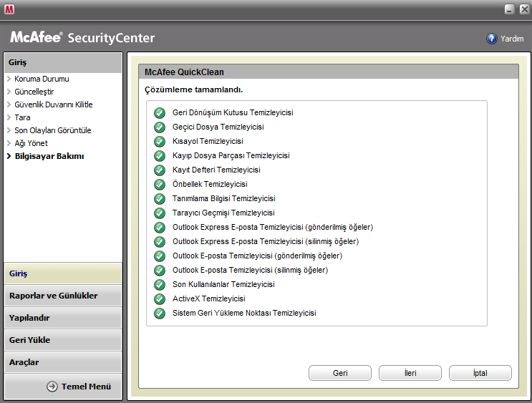This screenshot has width=532, height=403.
Task: Minimize the SecurityCenter window
Action: tap(509, 9)
